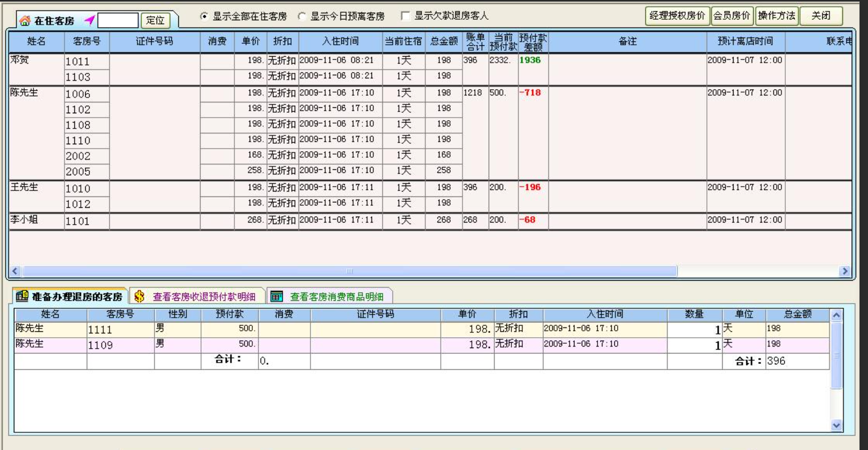
Task: Click 预付款 column header in lower table
Action: (x=230, y=314)
